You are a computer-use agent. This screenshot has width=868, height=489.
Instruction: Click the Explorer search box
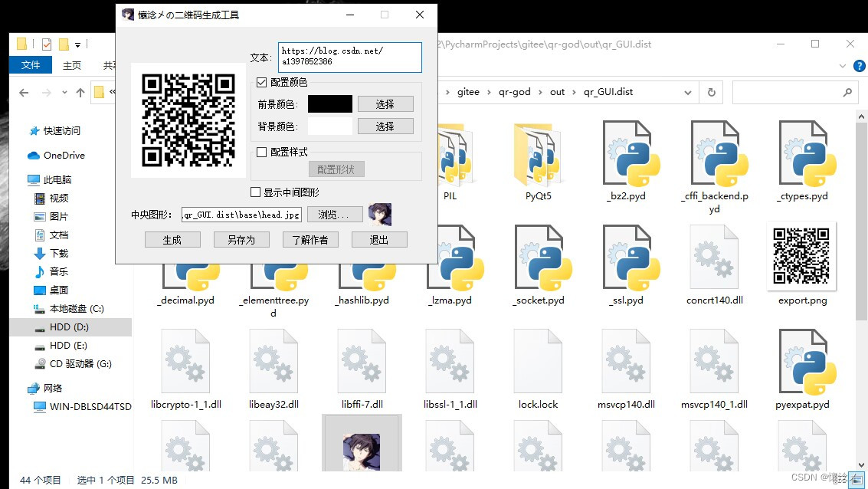(x=795, y=93)
